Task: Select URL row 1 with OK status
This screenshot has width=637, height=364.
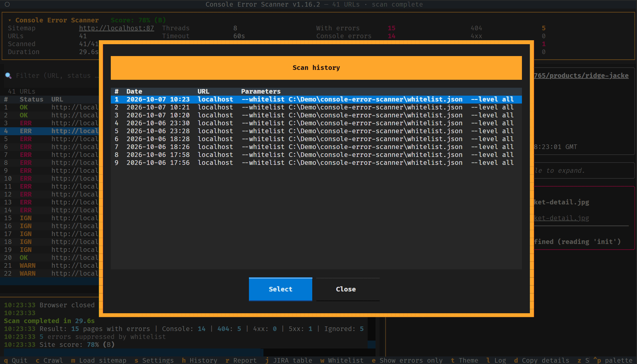Action: (x=49, y=107)
